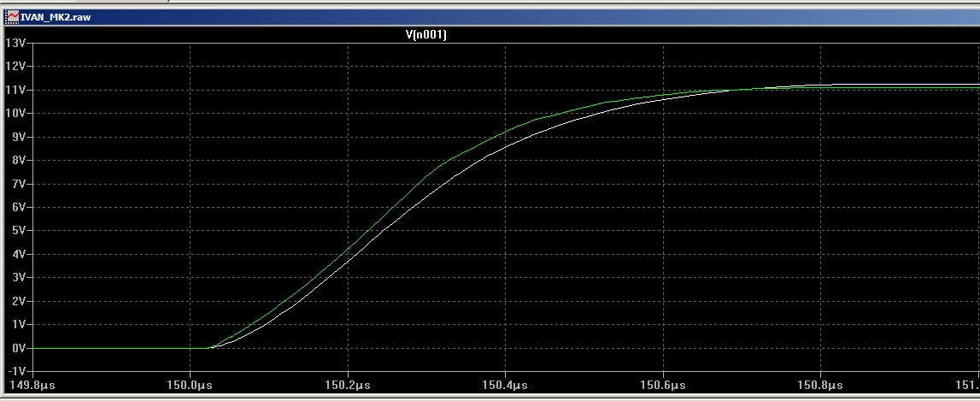980x401 pixels.
Task: Click the 13V label on vertical axis
Action: coord(15,42)
